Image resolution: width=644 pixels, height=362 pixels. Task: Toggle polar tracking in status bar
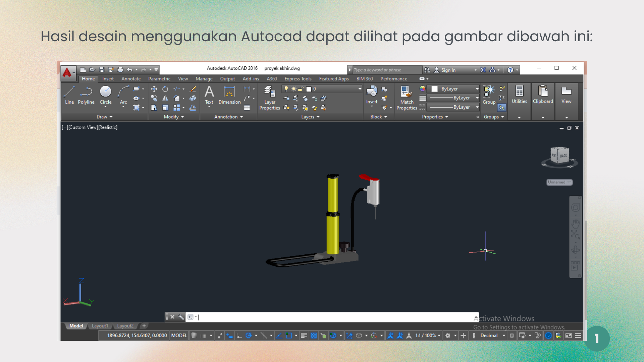(249, 336)
